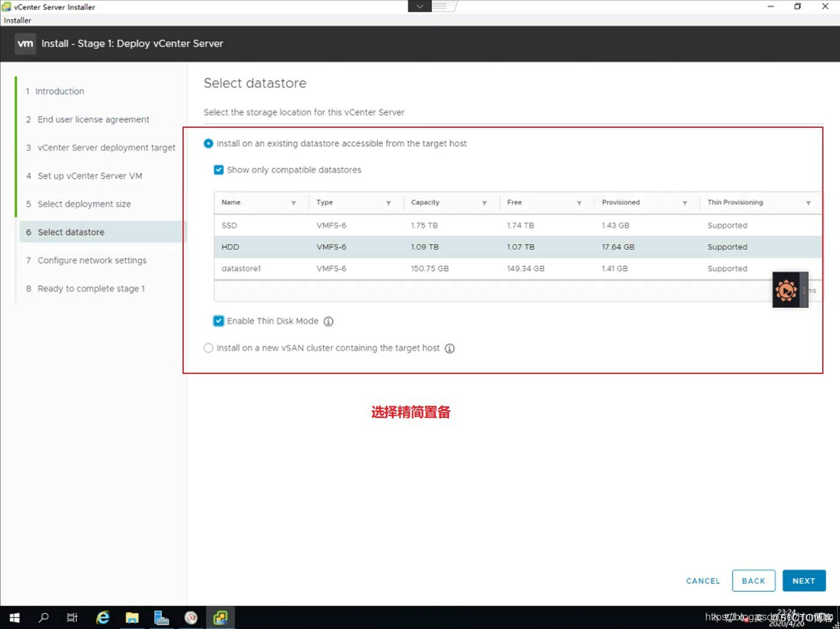Open the Enable Thin Disk Mode info icon
Image resolution: width=840 pixels, height=629 pixels.
tap(328, 321)
